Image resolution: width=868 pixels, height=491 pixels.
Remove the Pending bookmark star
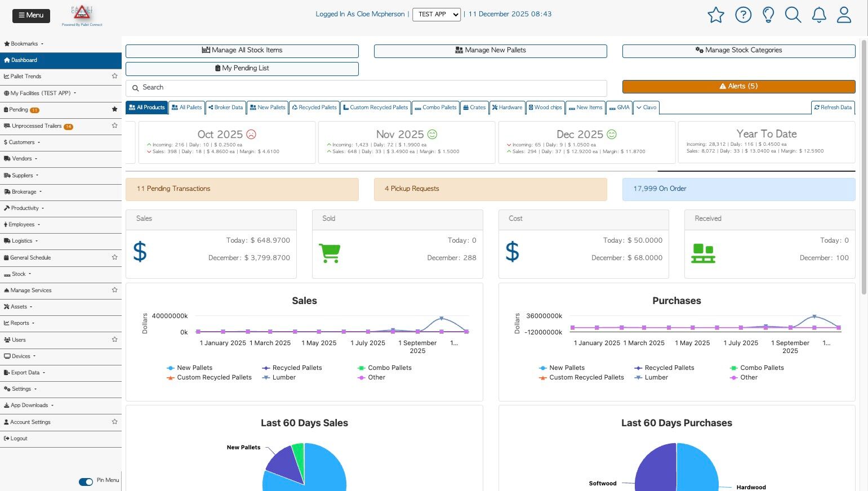click(x=115, y=109)
